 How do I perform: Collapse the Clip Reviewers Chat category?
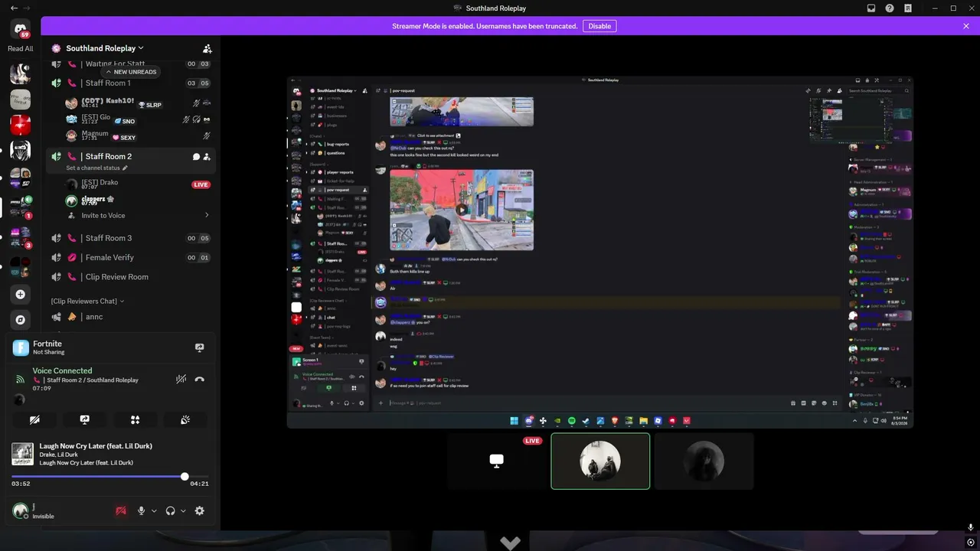tap(87, 302)
